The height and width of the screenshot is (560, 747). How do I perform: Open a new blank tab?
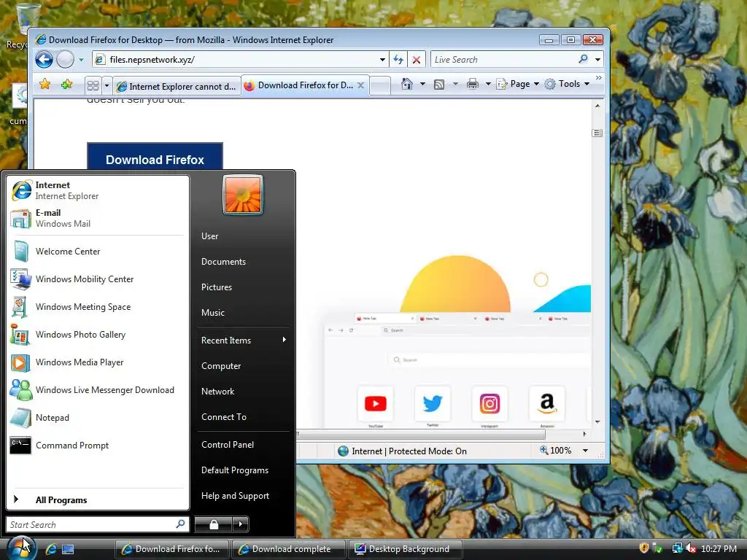[x=380, y=86]
